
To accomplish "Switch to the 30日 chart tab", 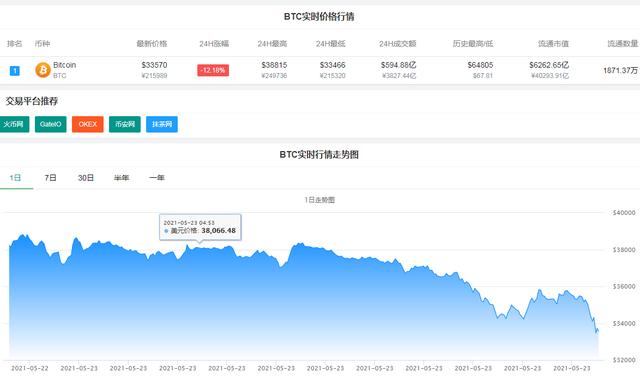I will click(x=86, y=178).
